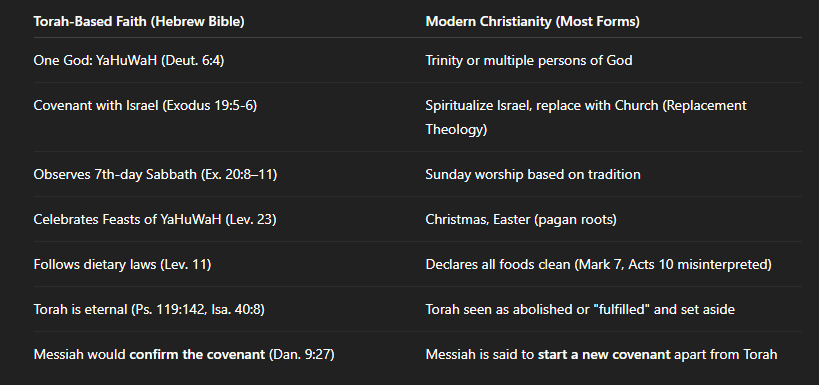
Task: Select 'Torah is eternal (Ps. 119:142, Isa. 40:8)'
Action: tap(149, 309)
